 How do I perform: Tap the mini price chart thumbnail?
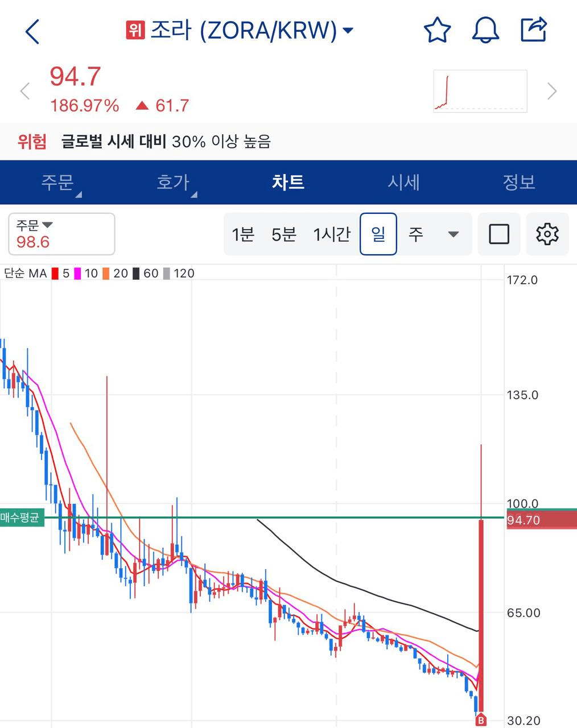[480, 91]
